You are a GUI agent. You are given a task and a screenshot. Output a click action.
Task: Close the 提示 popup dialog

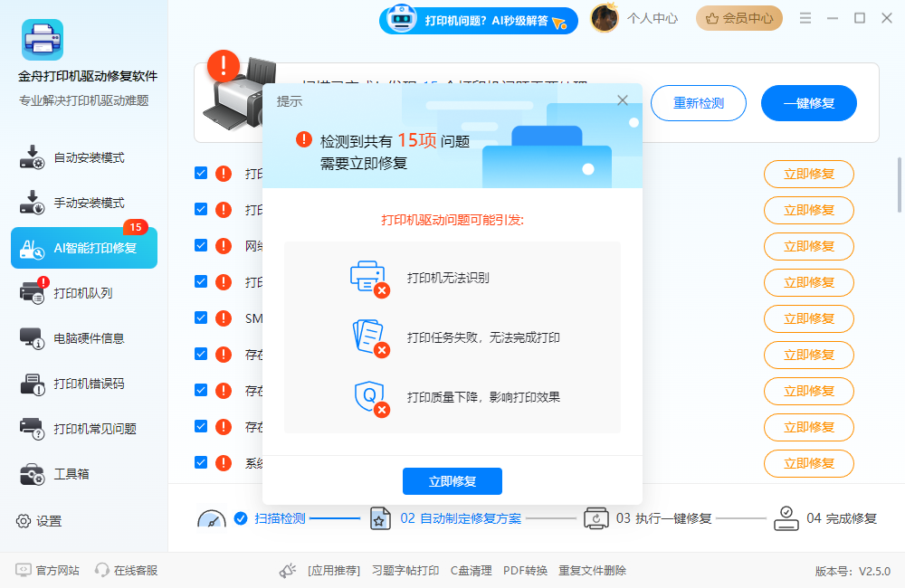point(622,100)
